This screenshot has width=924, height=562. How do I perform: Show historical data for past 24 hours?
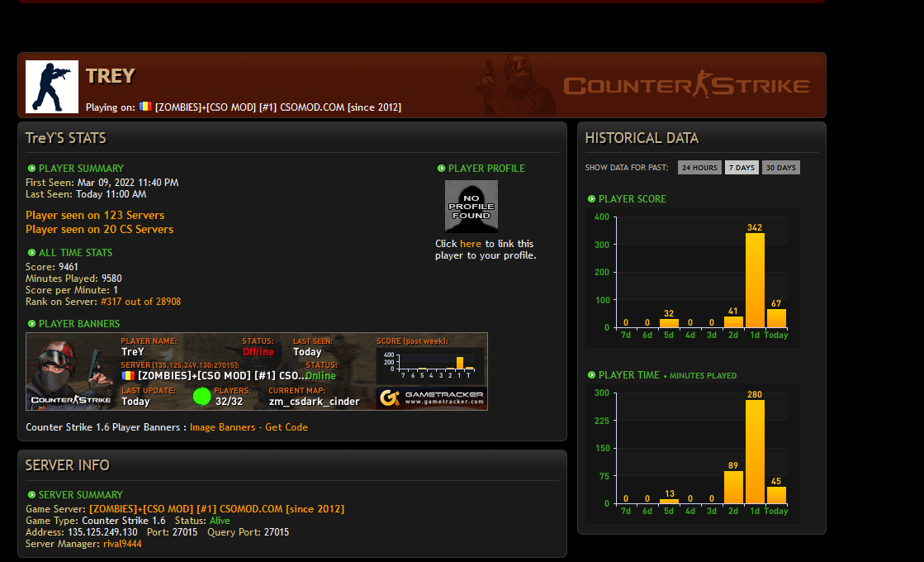(699, 168)
